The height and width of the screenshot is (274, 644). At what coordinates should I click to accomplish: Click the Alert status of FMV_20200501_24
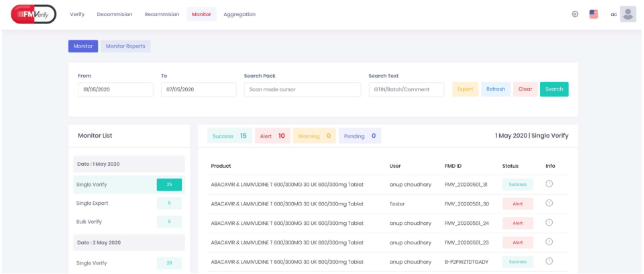pyautogui.click(x=517, y=223)
